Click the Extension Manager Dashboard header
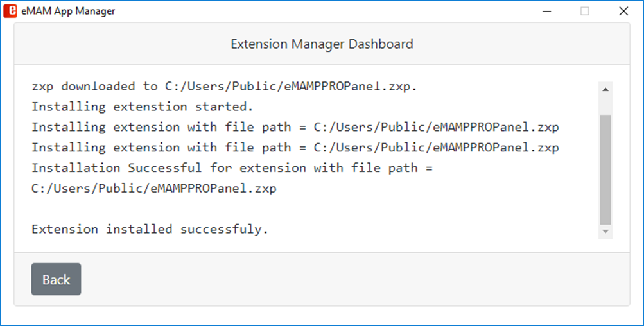Image resolution: width=644 pixels, height=326 pixels. [x=322, y=44]
